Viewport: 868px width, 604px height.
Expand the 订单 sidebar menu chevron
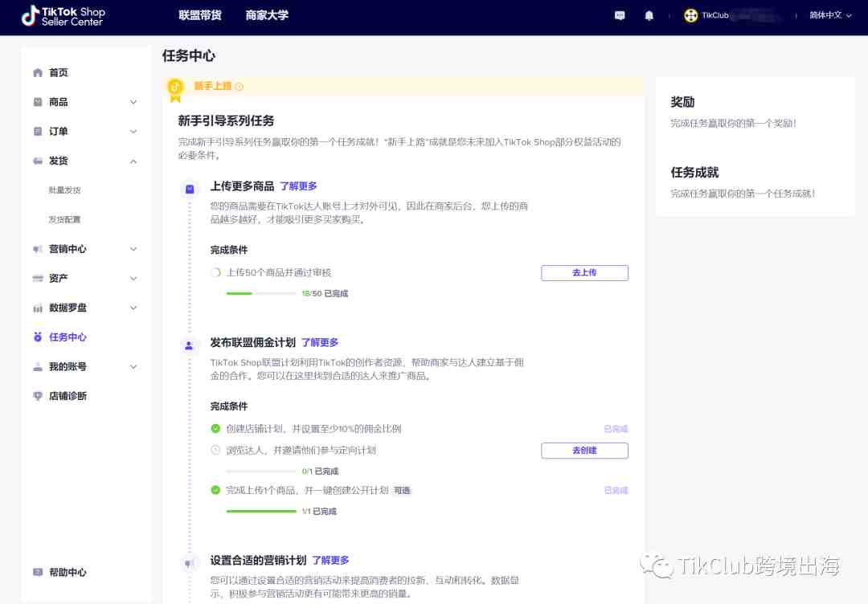pos(133,131)
